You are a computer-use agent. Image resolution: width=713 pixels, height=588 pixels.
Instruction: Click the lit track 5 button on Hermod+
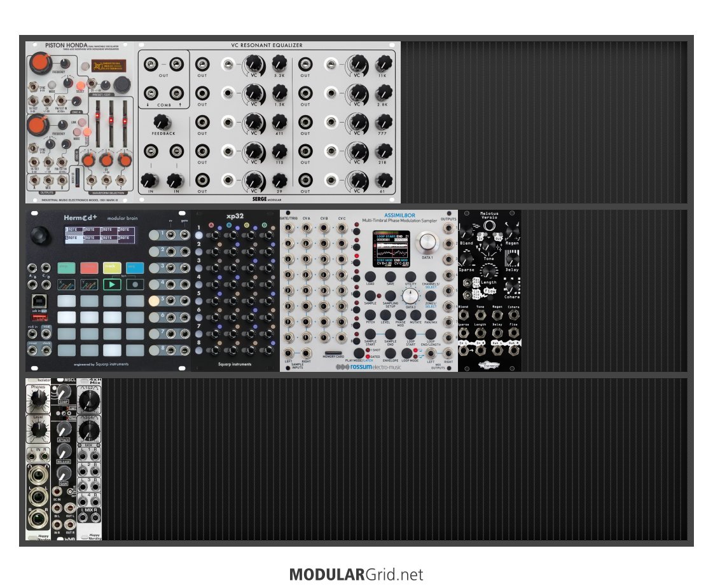[154, 301]
